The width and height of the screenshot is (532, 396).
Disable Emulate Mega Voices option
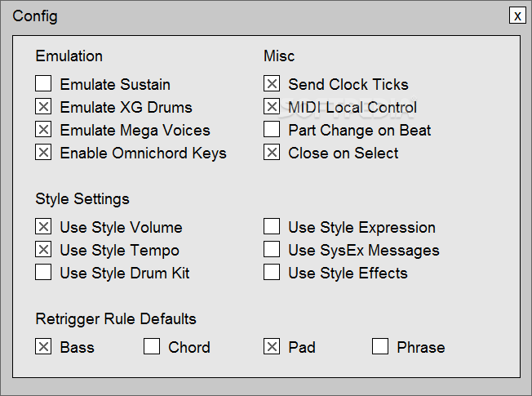pos(43,129)
